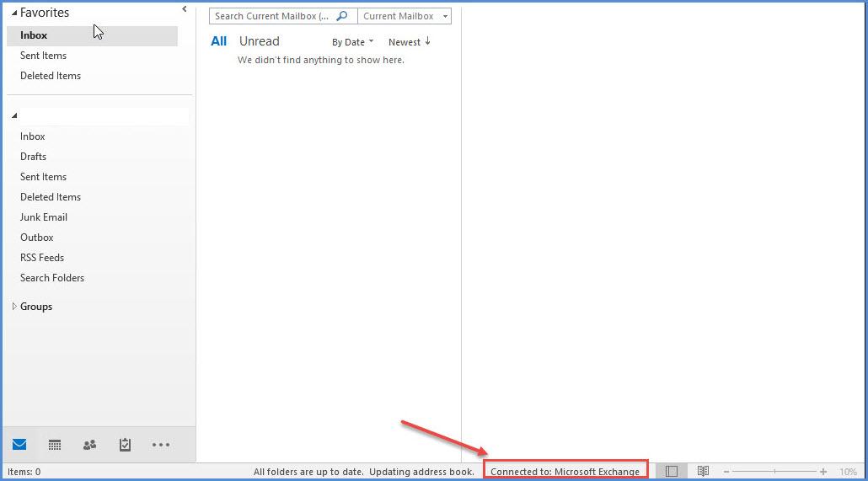Open the Tasks clipboard icon
The width and height of the screenshot is (868, 481).
click(125, 445)
